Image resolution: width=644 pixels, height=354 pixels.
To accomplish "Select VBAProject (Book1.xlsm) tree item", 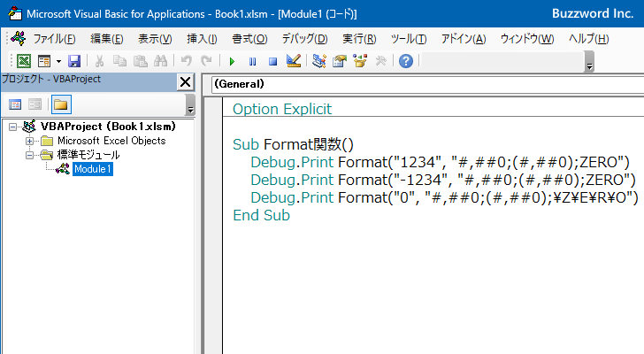I will coord(108,127).
